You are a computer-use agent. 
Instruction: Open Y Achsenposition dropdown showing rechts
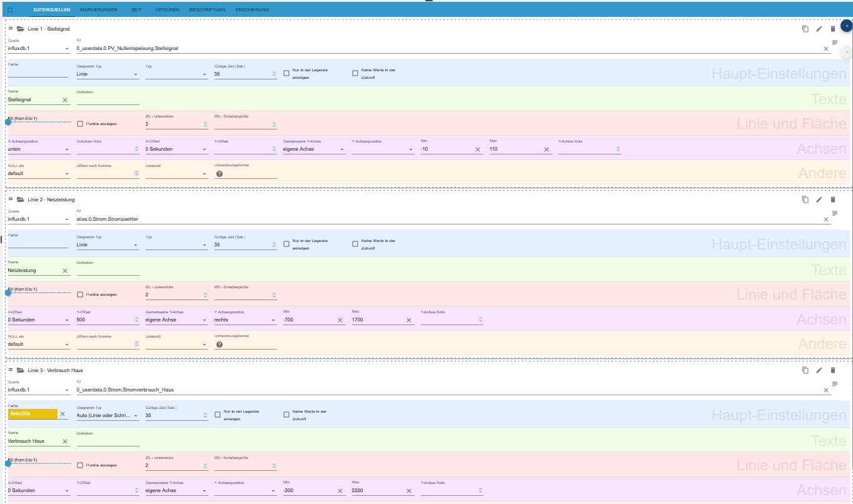pyautogui.click(x=245, y=320)
